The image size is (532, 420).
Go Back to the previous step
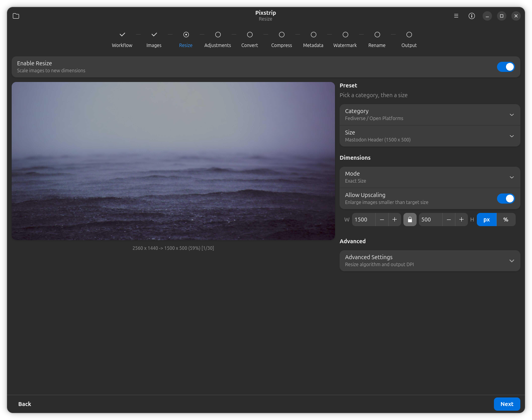[24, 404]
